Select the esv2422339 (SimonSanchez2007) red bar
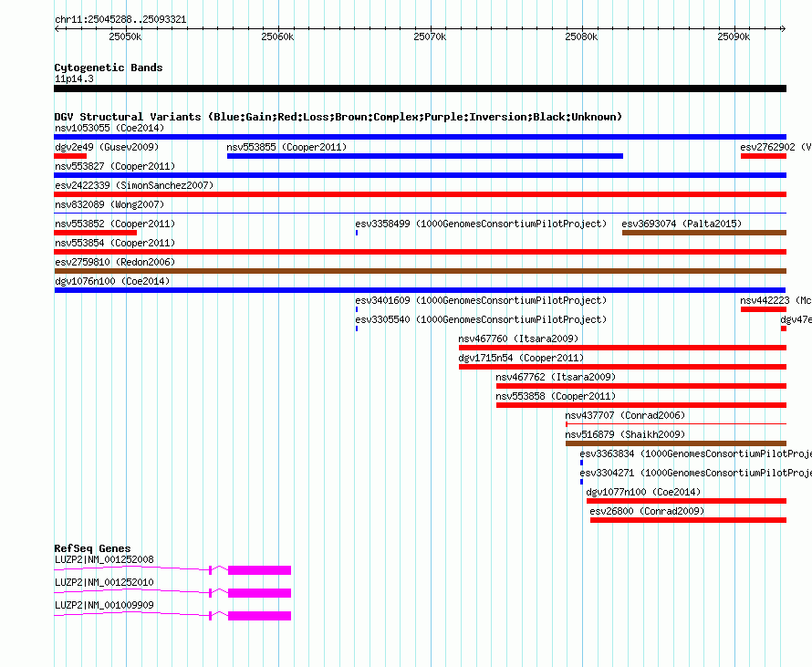Viewport: 812px width, 667px height. tap(420, 194)
